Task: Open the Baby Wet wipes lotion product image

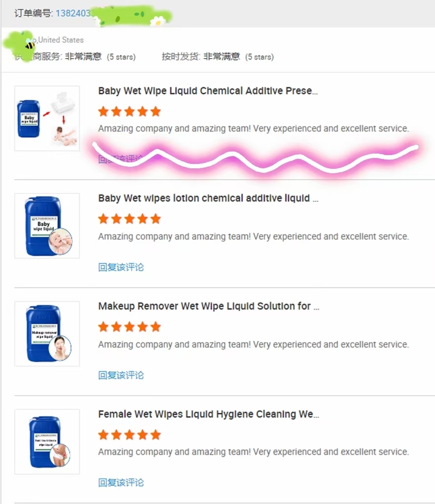Action: [x=47, y=225]
